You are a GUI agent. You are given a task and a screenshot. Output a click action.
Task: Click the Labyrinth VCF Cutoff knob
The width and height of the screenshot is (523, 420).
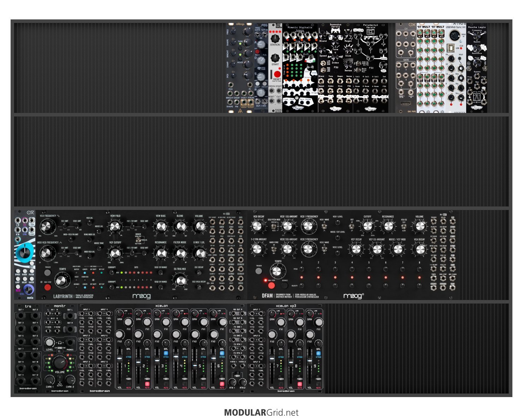(x=115, y=253)
